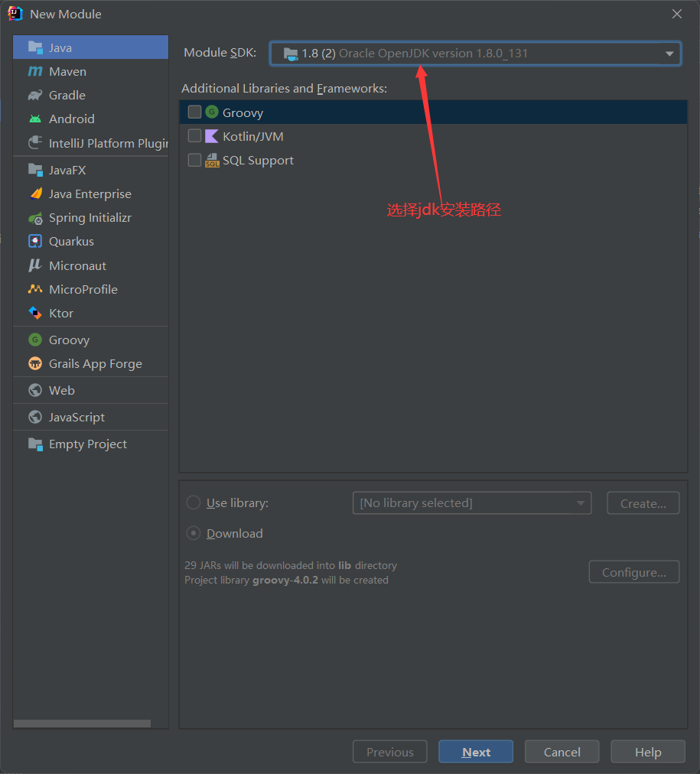This screenshot has width=700, height=774.
Task: Select the Use library radio button
Action: (194, 503)
